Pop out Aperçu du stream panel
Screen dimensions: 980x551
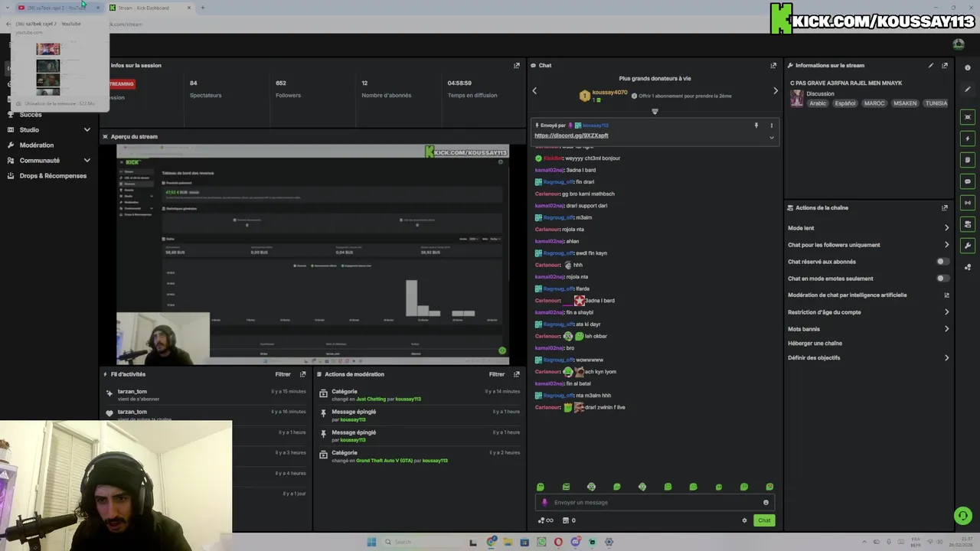(x=517, y=137)
